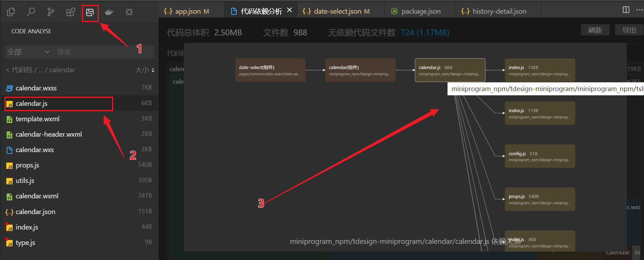Viewport: 644px width, 260px height.
Task: Click the 刷新 button
Action: point(595,30)
